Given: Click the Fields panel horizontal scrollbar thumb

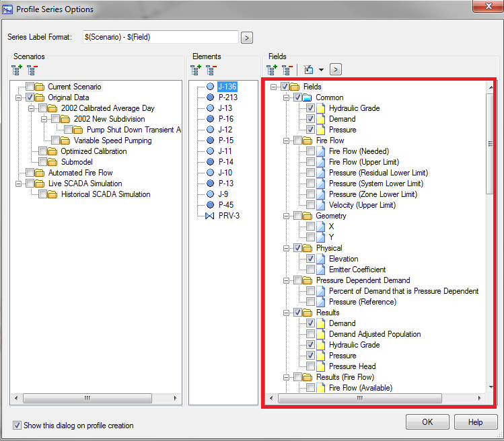Looking at the screenshot, I should pyautogui.click(x=360, y=398).
